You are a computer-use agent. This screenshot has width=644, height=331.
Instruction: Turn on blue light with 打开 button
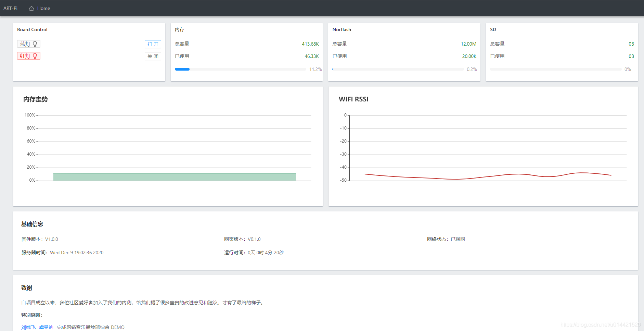[x=153, y=44]
